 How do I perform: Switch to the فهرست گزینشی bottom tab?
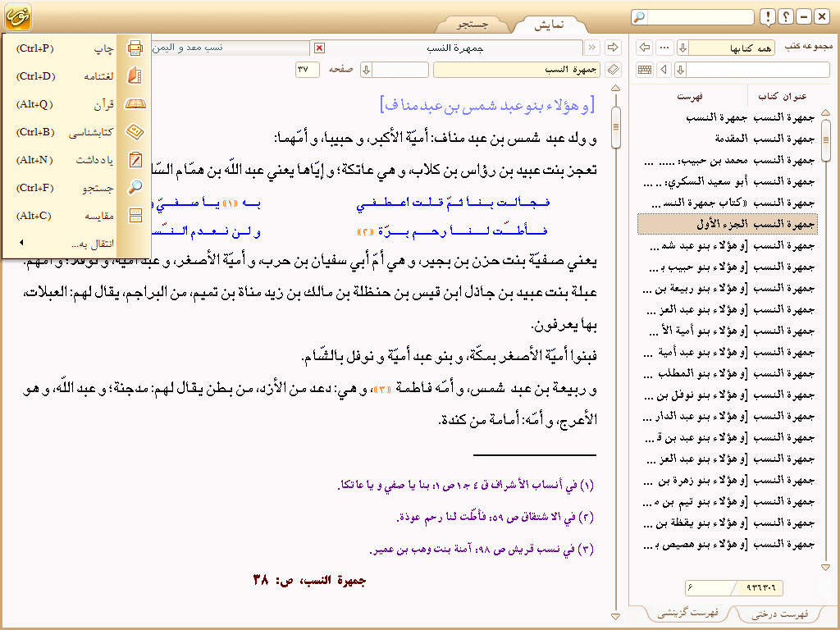point(688,613)
